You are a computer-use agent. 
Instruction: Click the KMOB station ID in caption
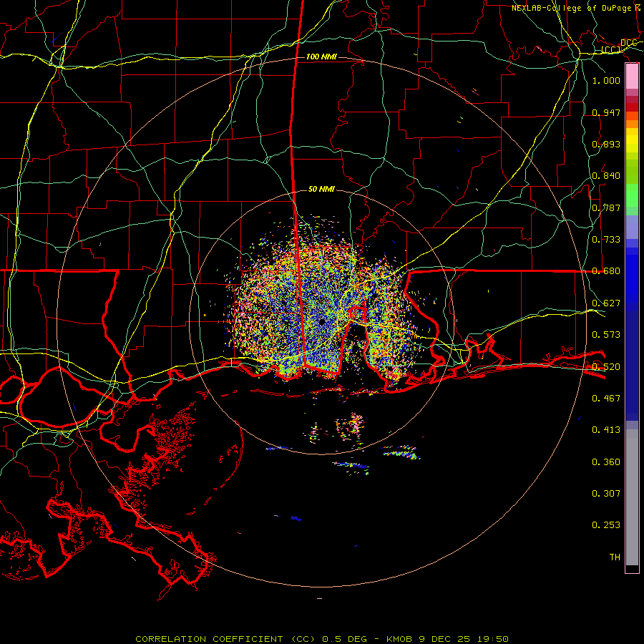pyautogui.click(x=399, y=639)
